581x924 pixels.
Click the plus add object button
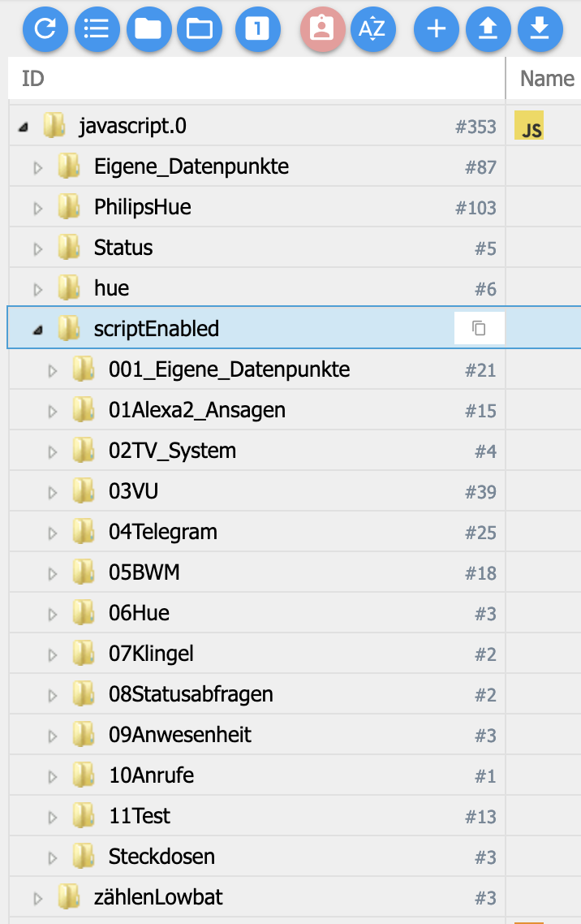(437, 29)
